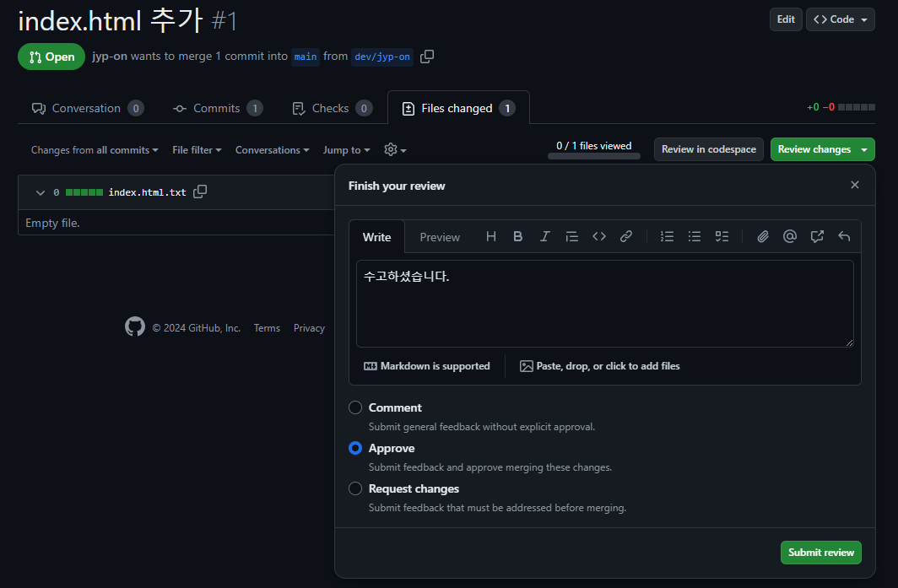Select the Approve radio option
Image resolution: width=898 pixels, height=588 pixels.
click(355, 448)
